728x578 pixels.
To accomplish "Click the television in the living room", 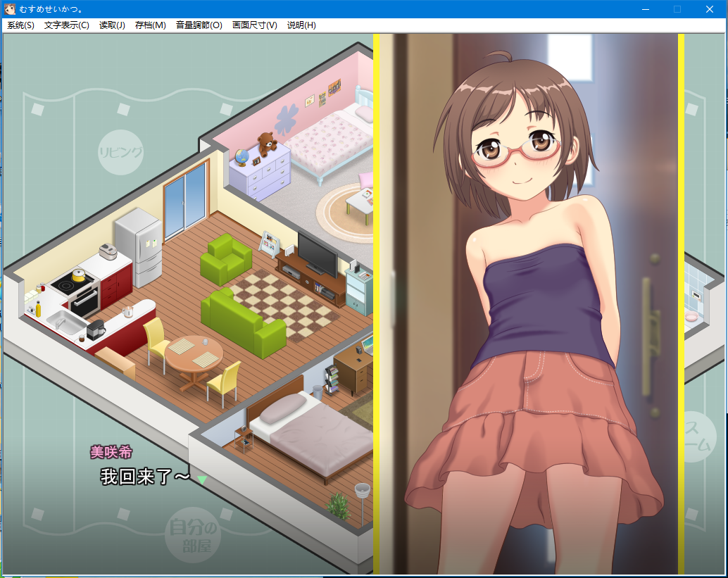I will tap(318, 254).
